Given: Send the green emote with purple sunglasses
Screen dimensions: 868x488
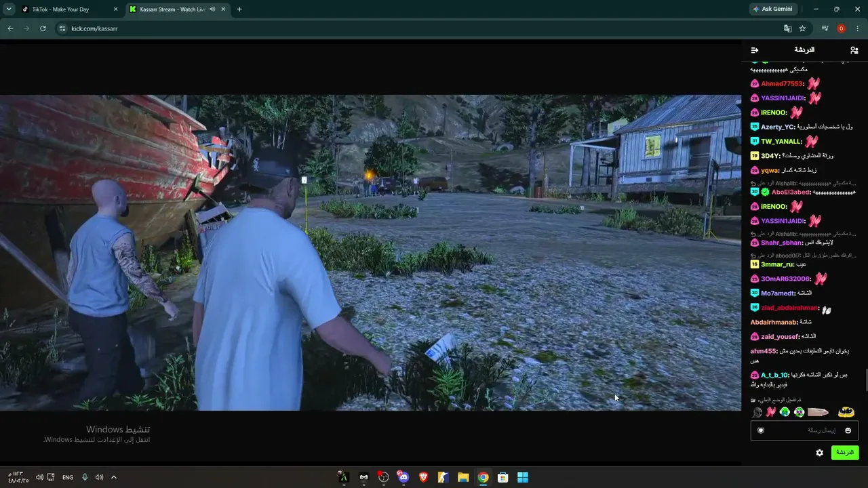Looking at the screenshot, I should click(799, 411).
